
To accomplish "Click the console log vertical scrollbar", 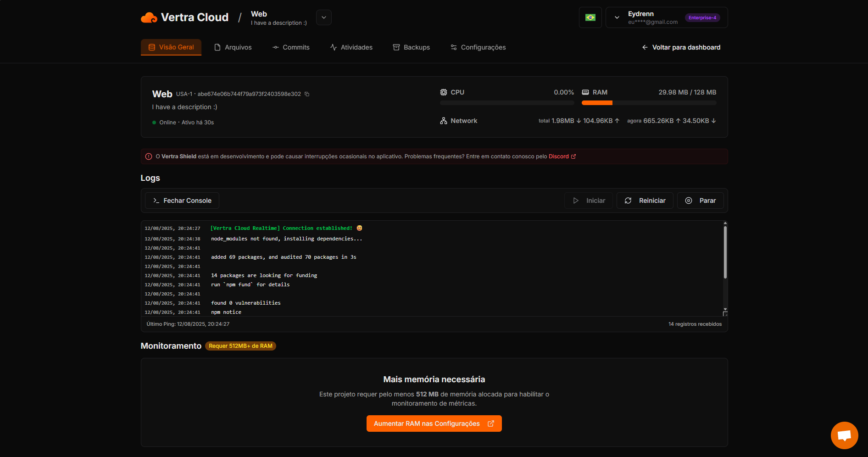I will click(x=725, y=252).
